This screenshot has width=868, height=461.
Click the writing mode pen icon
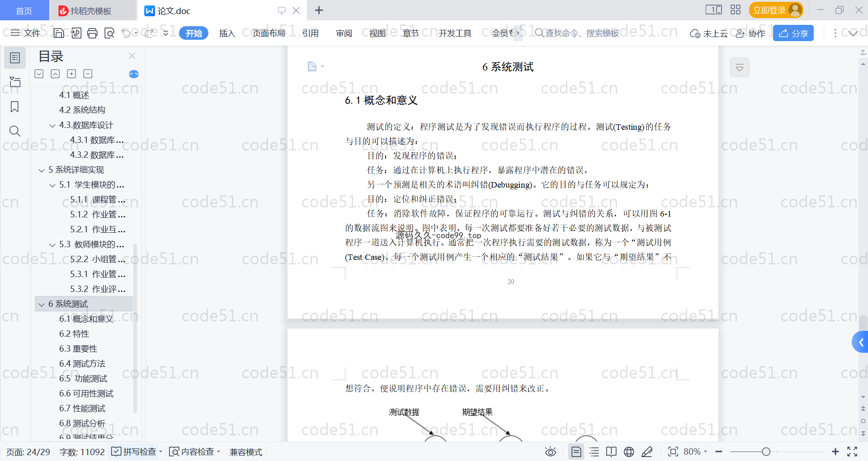pos(647,452)
